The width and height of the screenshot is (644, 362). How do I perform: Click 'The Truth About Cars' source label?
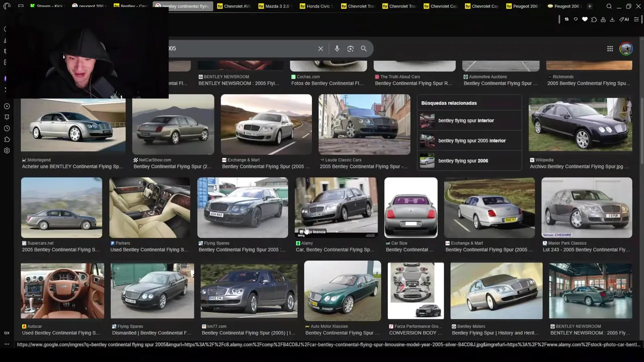[x=400, y=77]
